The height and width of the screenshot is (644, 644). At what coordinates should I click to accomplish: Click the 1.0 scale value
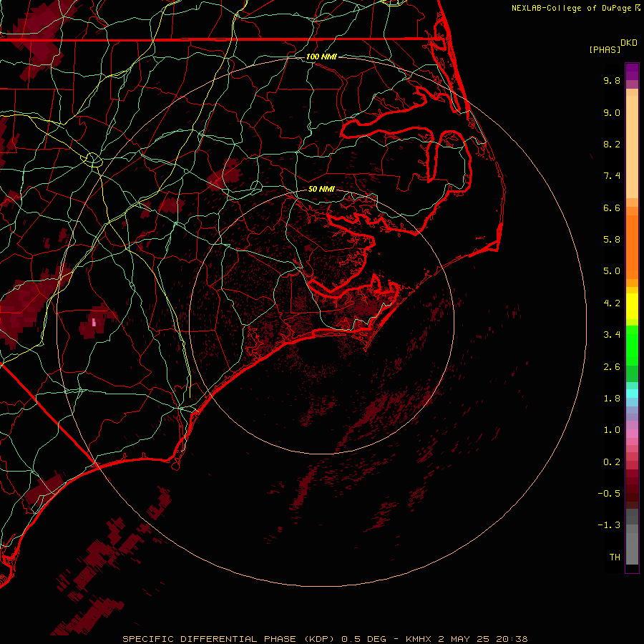612,430
